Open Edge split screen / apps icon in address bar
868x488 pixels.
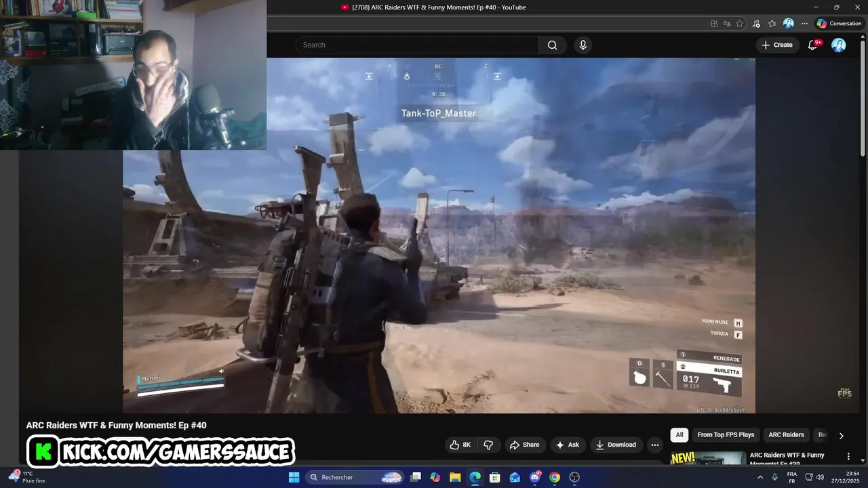coord(714,24)
